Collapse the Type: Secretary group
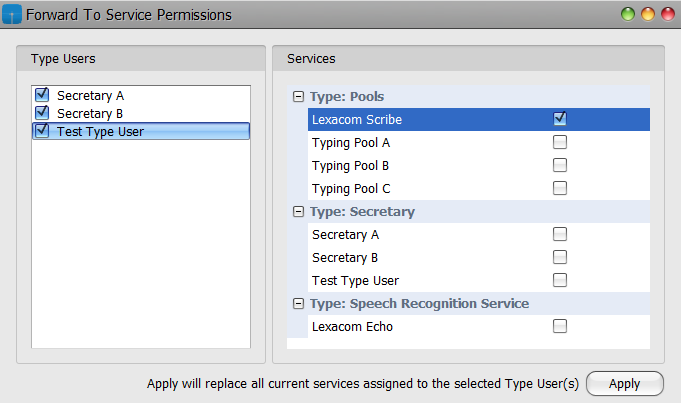The height and width of the screenshot is (403, 681). coord(298,211)
